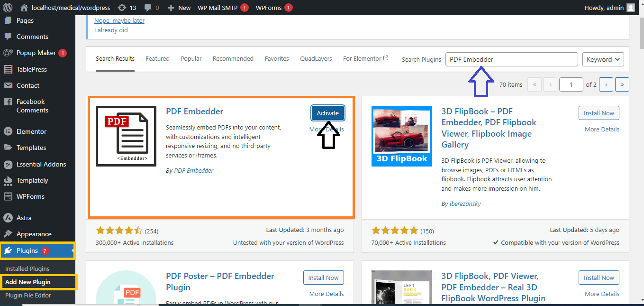
Task: Open the Keyword search type dropdown
Action: click(603, 59)
